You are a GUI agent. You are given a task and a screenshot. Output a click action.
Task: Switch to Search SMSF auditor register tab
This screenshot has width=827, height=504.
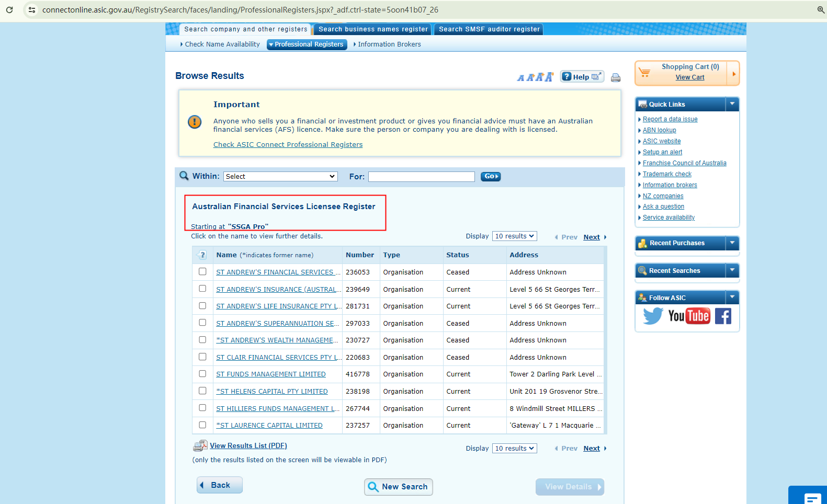489,29
